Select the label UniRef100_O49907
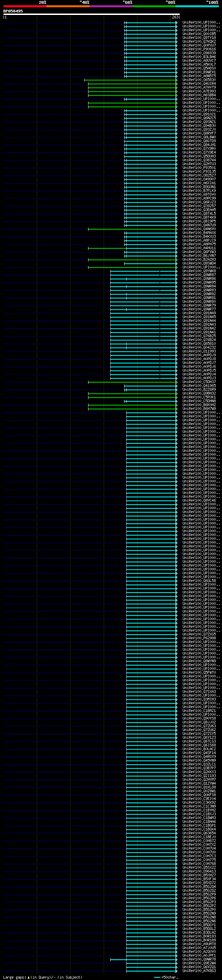The width and height of the screenshot is (222, 980). click(x=199, y=179)
